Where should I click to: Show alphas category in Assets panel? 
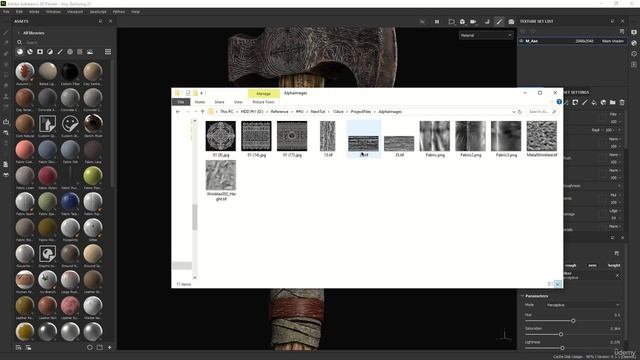[x=70, y=52]
